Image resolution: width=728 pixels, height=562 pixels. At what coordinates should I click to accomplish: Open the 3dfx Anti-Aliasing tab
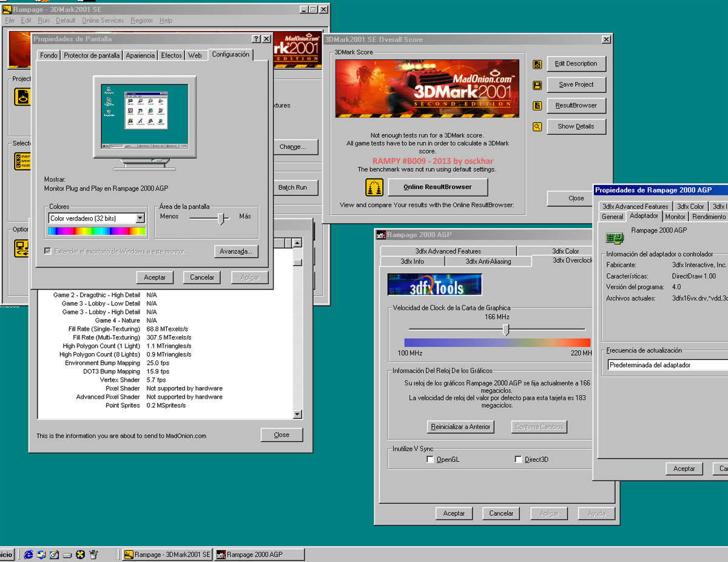(488, 262)
